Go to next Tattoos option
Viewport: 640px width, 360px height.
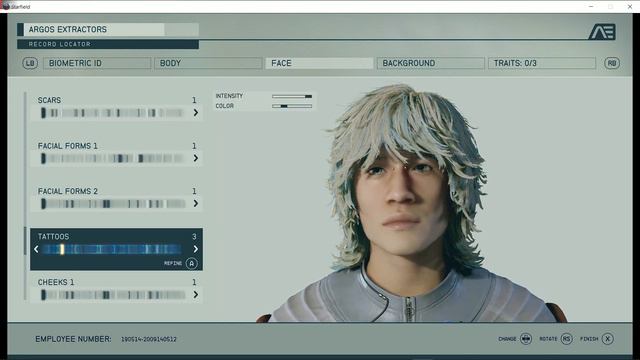coord(196,249)
